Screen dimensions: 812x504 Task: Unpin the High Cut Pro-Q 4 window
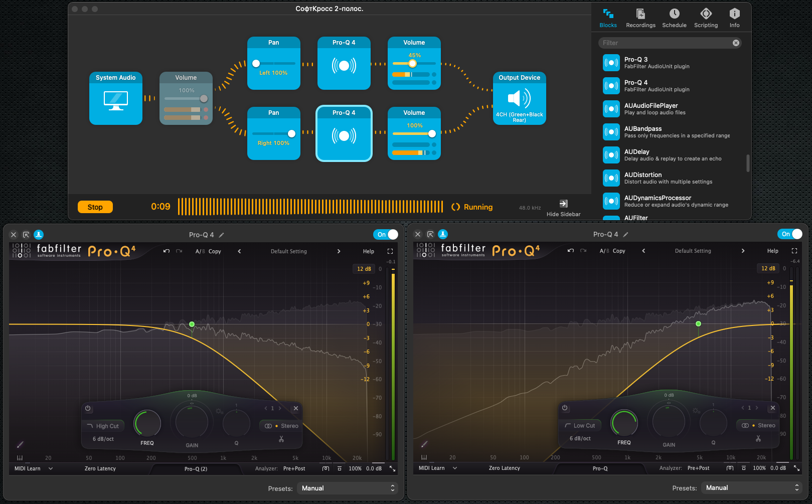39,234
